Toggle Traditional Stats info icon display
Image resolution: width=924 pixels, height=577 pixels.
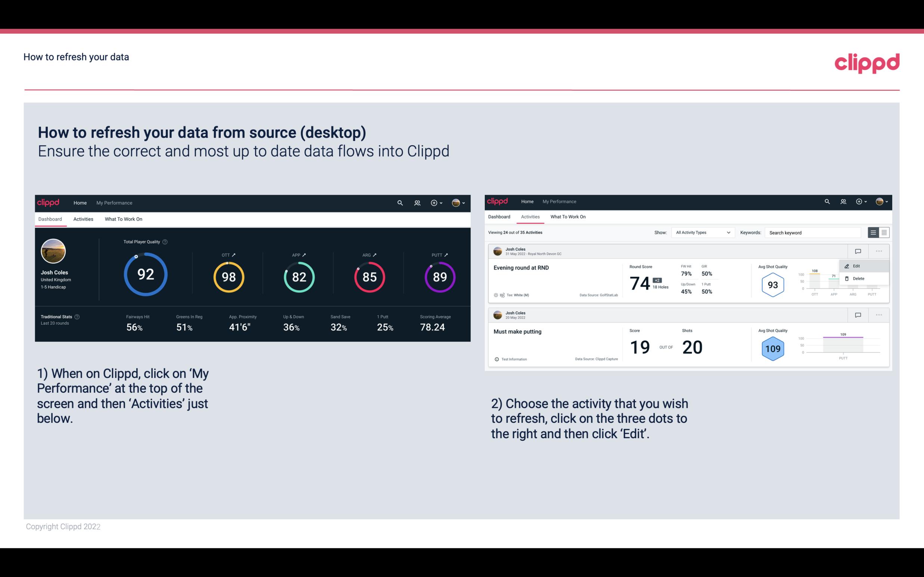[x=78, y=316]
